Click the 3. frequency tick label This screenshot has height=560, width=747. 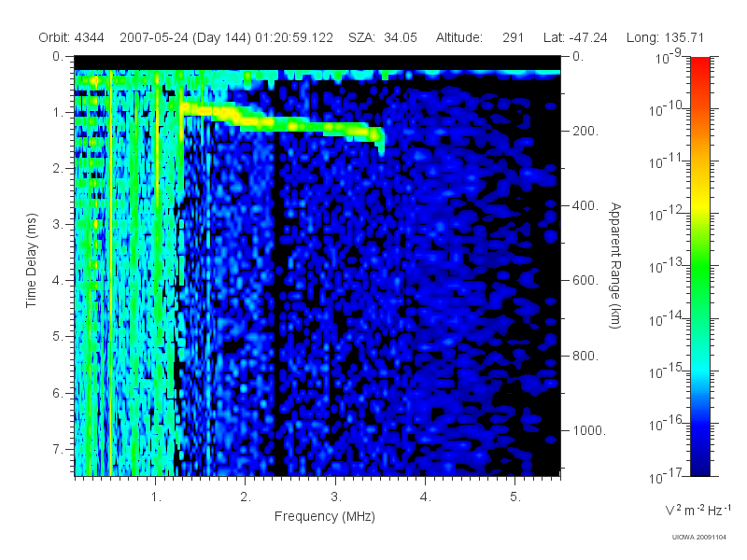pos(336,497)
